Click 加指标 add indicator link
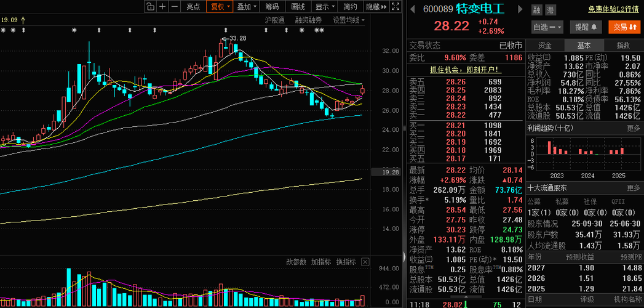This screenshot has height=308, width=644. click(x=321, y=262)
